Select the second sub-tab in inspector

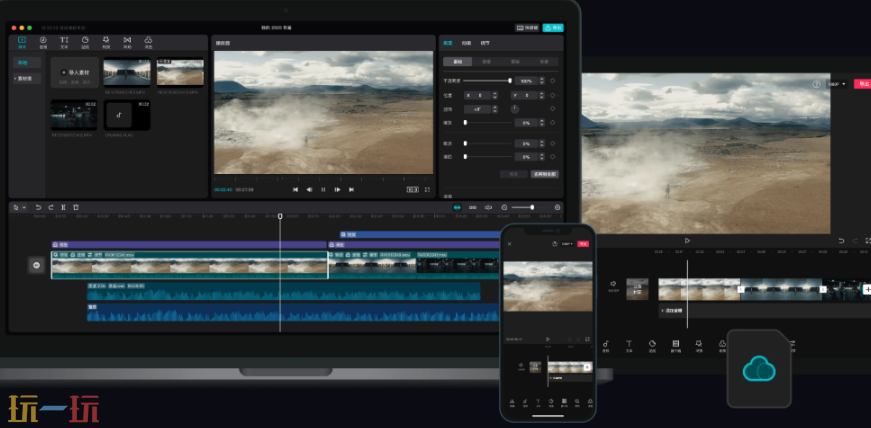point(486,62)
